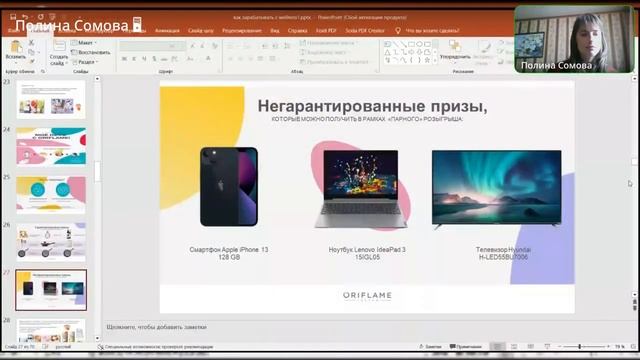Screen dimensions: 640x360
Task: Open the Анимация ribbon tab
Action: coord(167,31)
